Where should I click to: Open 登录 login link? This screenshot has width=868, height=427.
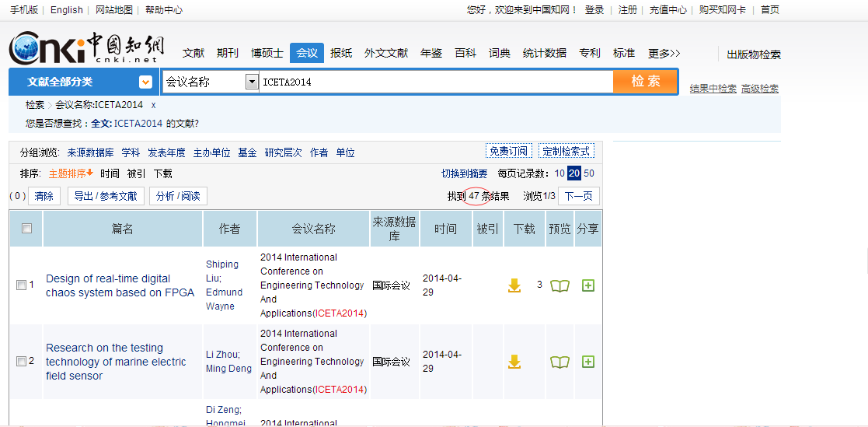click(594, 10)
